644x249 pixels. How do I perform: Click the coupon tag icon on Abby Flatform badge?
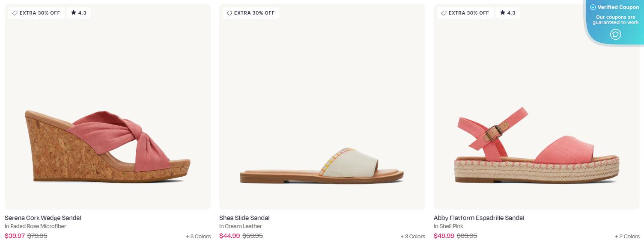pos(444,13)
